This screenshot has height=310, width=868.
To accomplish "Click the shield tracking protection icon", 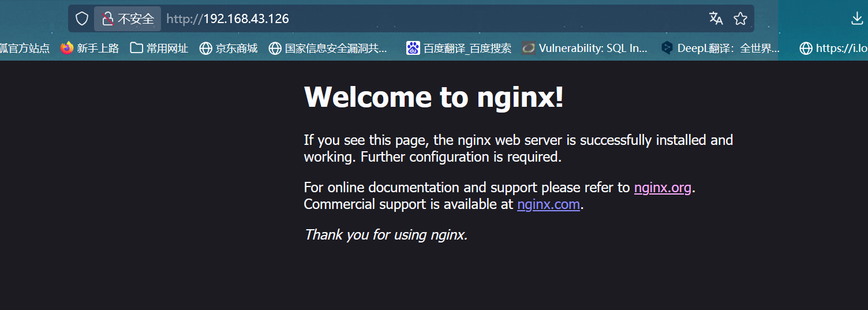I will (82, 19).
